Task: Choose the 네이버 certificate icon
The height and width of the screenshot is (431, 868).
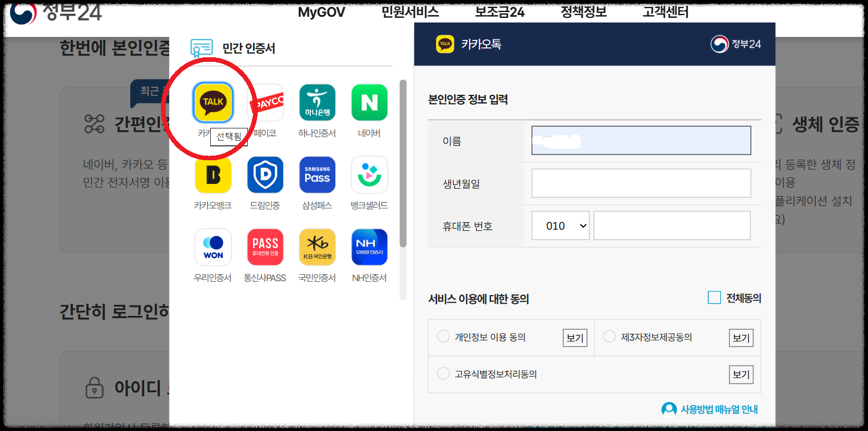Action: pos(369,102)
